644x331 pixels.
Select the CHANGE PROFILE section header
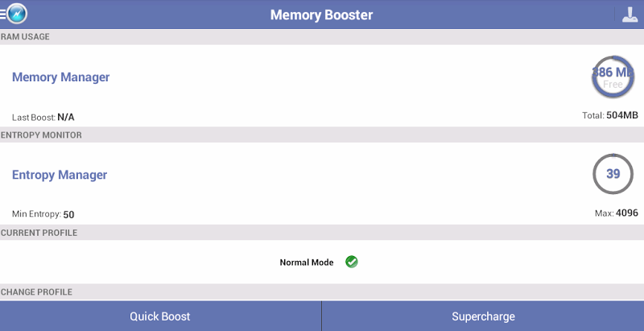click(36, 292)
